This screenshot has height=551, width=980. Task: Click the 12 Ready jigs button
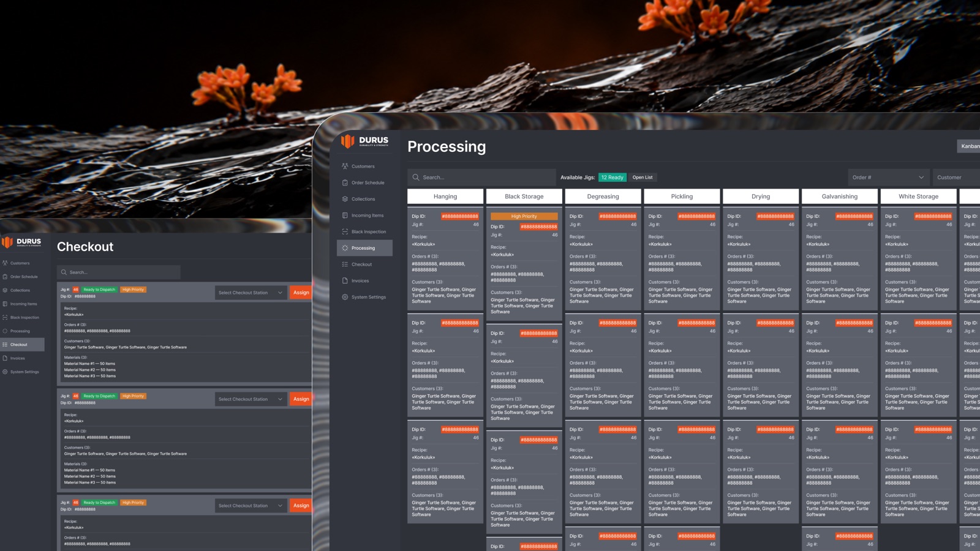(612, 178)
